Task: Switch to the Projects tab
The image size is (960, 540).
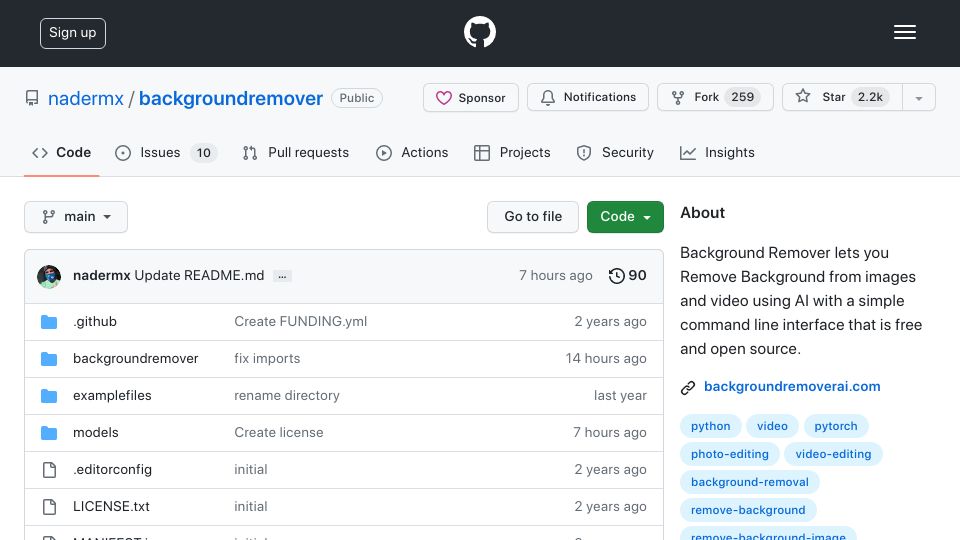Action: [x=512, y=152]
